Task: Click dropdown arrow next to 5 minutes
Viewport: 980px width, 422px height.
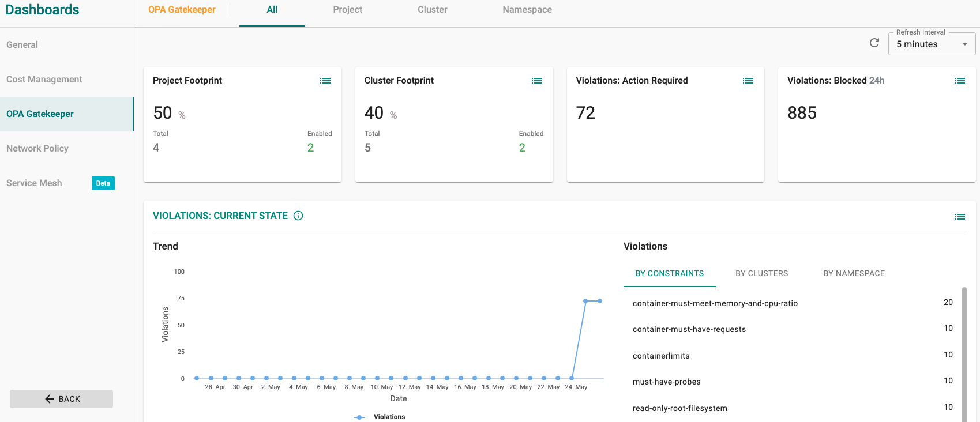Action: tap(965, 44)
